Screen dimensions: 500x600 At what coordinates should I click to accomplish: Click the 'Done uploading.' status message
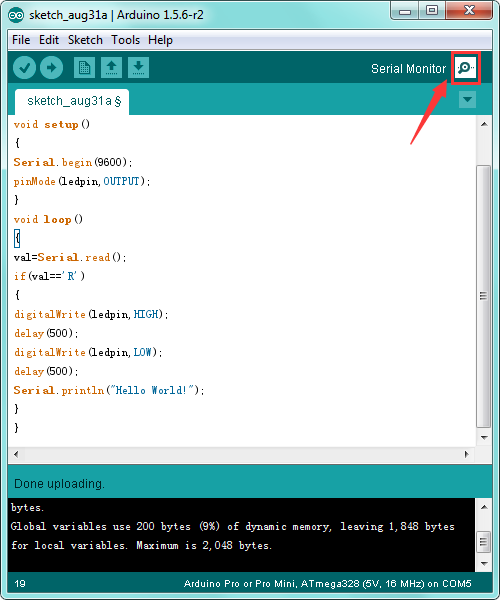59,484
